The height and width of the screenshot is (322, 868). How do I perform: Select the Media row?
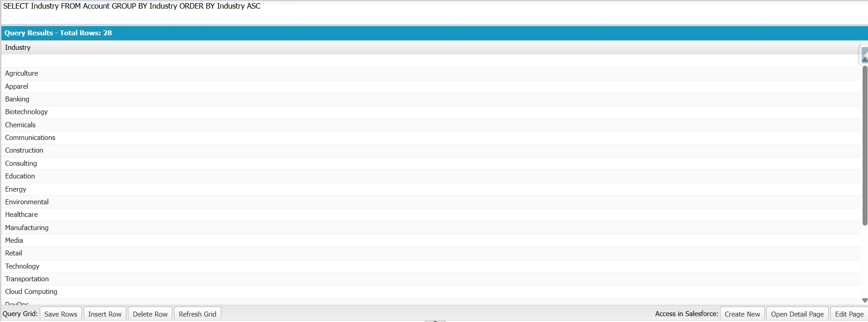[431, 240]
